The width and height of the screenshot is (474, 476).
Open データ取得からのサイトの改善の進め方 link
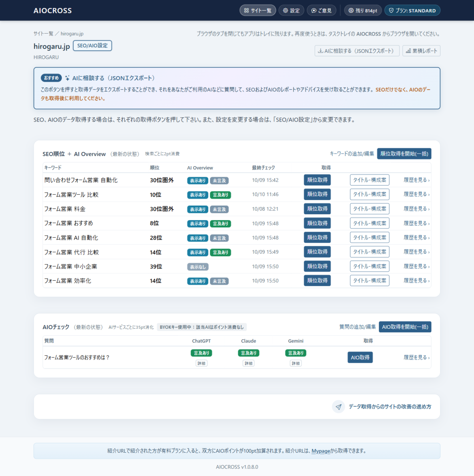390,407
